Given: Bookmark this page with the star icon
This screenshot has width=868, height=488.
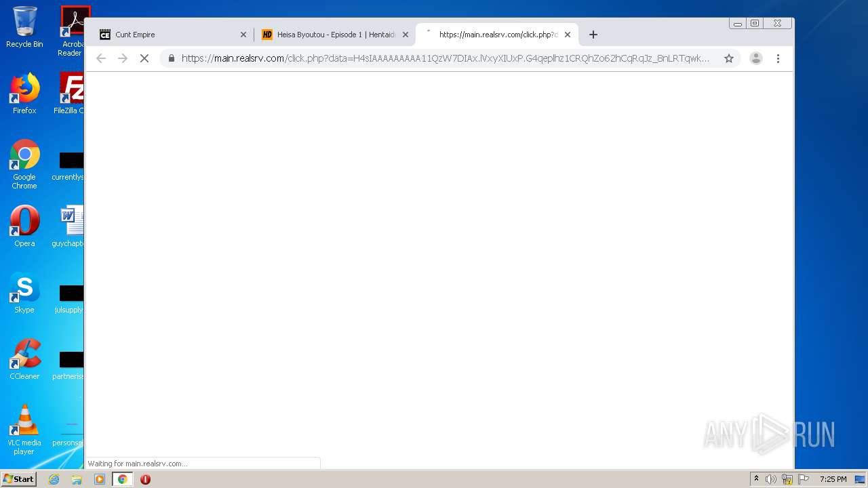Looking at the screenshot, I should tap(729, 58).
